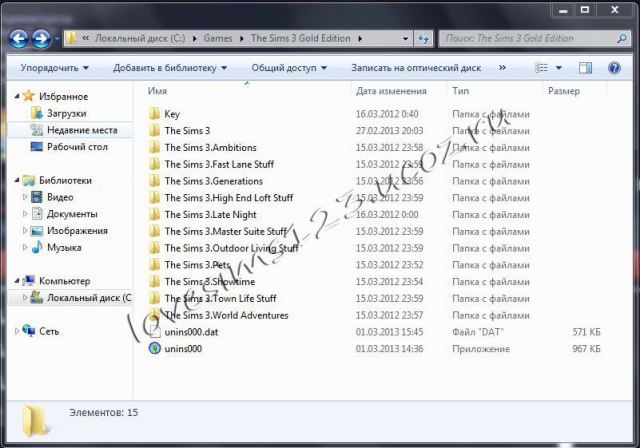Open Недавние места in favorites
Image resolution: width=640 pixels, height=448 pixels.
click(82, 130)
